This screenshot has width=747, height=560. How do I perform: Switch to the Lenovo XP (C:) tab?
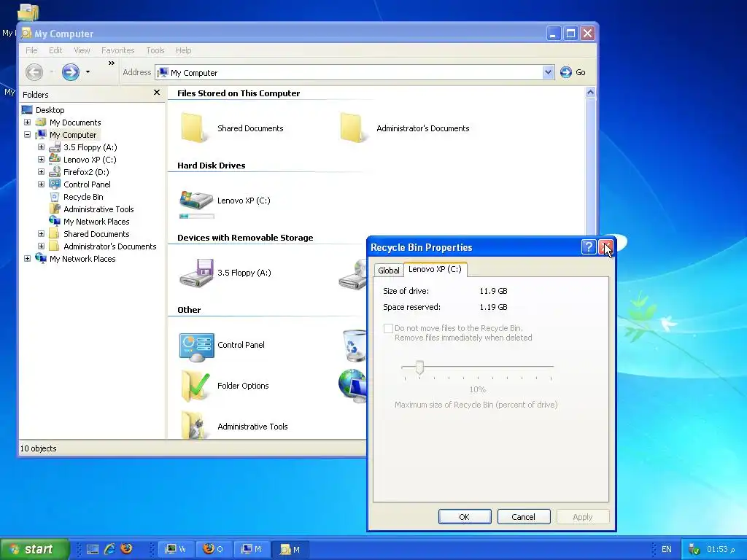coord(435,269)
